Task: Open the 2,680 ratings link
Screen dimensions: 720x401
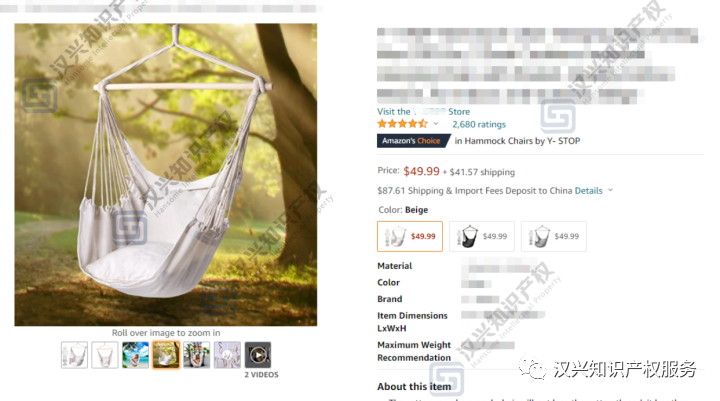Action: (479, 124)
